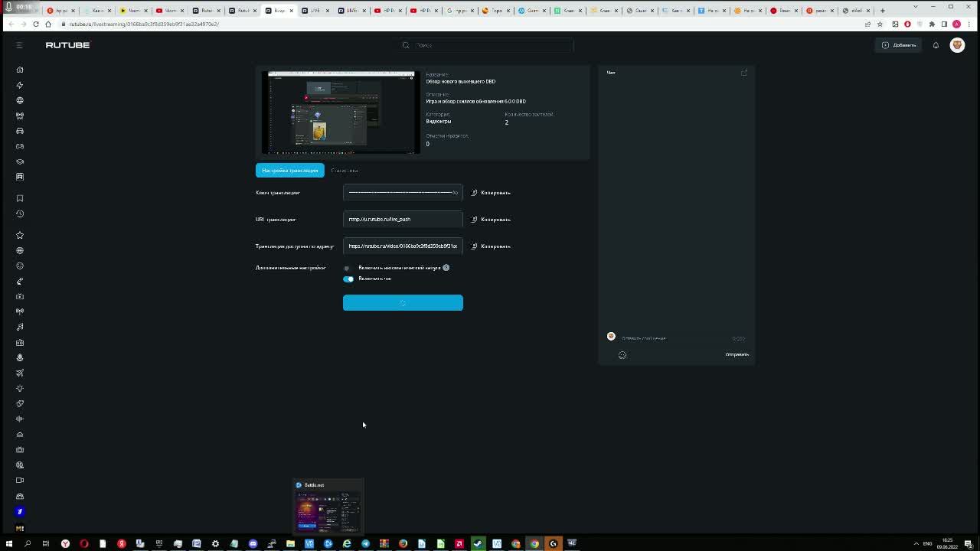Open the lightning trending icon in sidebar
This screenshot has width=980, height=551.
pyautogui.click(x=20, y=85)
